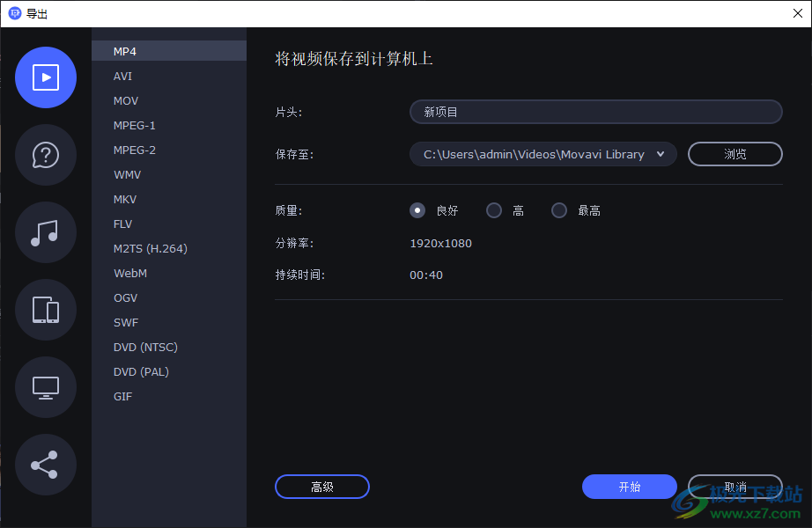Open the 高级 advanced settings

click(321, 486)
